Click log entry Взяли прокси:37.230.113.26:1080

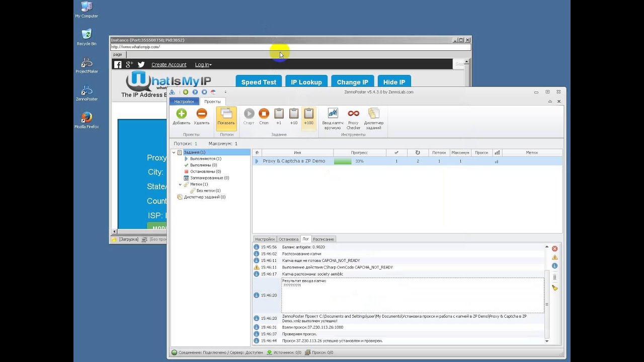(x=312, y=327)
